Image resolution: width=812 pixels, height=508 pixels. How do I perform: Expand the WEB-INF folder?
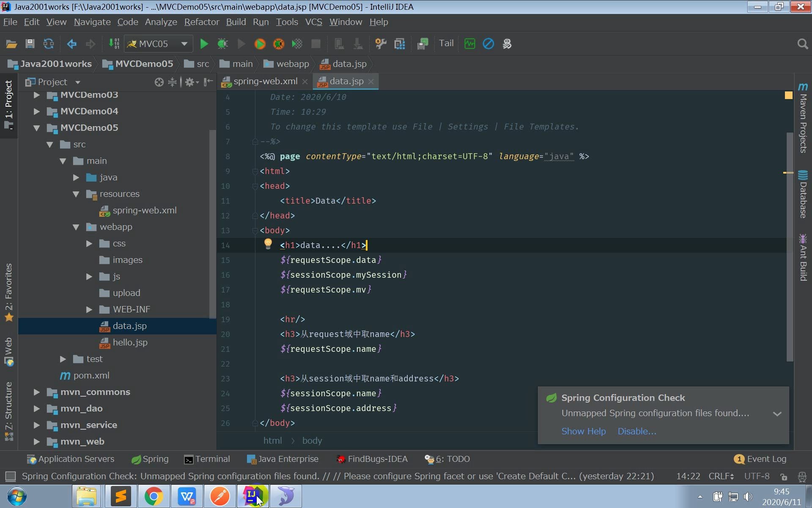(89, 309)
